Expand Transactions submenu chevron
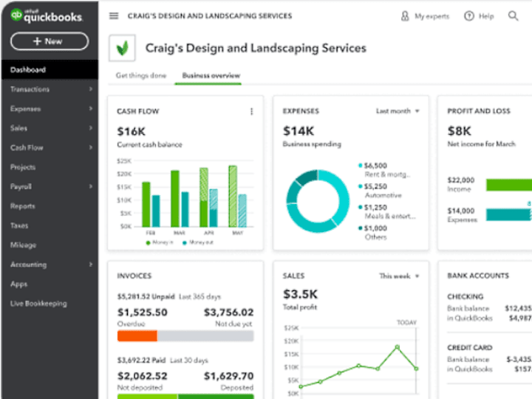Image resolution: width=532 pixels, height=399 pixels. pyautogui.click(x=91, y=89)
